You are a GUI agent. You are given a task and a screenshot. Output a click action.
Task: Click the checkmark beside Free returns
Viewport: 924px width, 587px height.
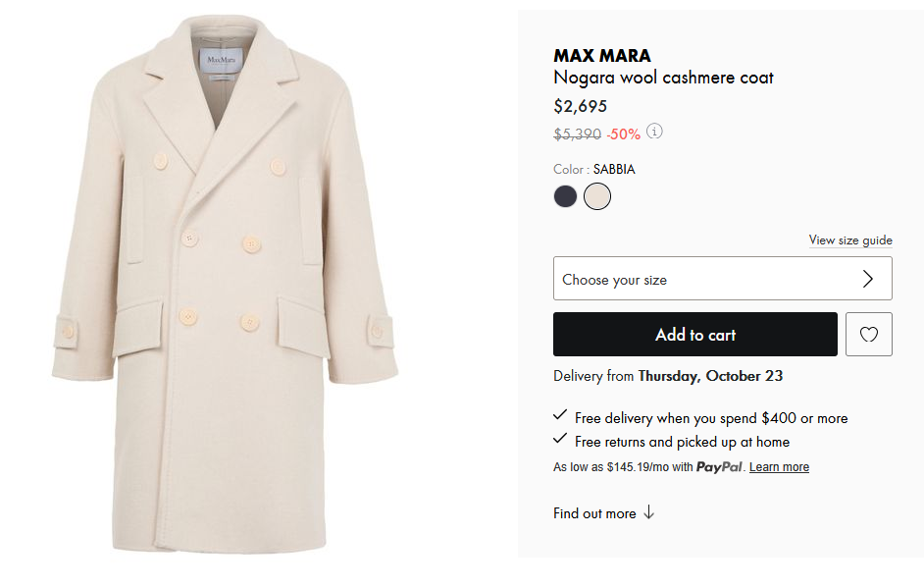(560, 440)
